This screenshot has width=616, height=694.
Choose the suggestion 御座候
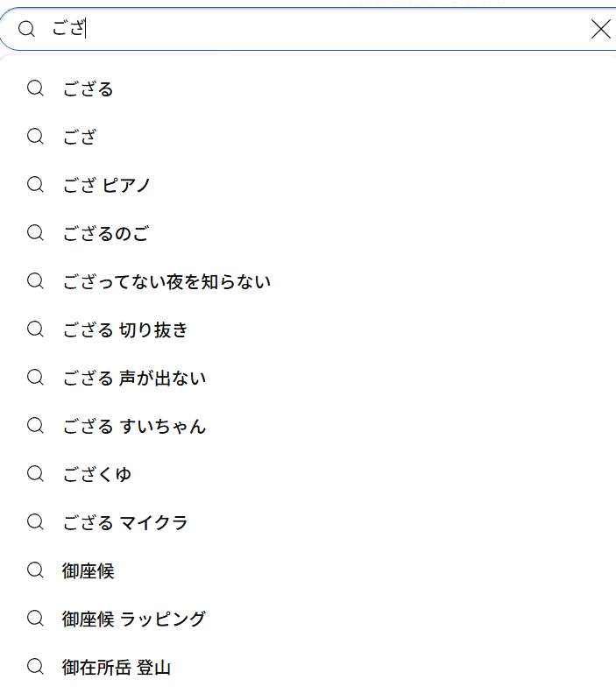(x=308, y=571)
